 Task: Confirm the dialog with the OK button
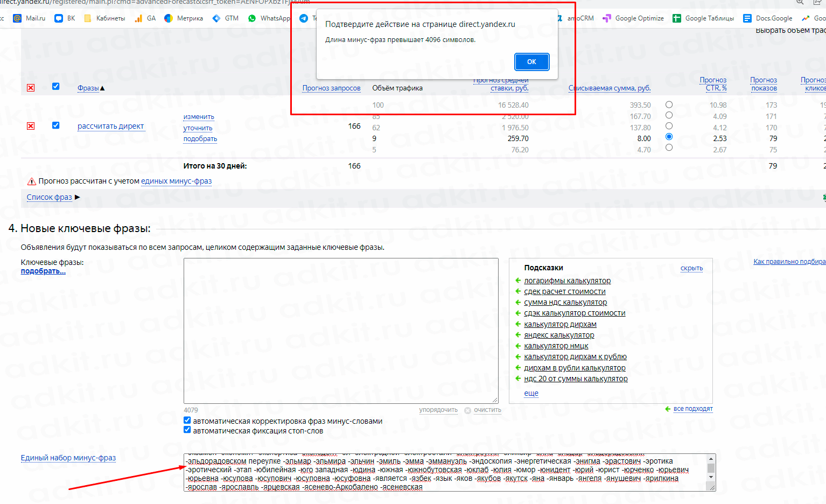[x=531, y=62]
